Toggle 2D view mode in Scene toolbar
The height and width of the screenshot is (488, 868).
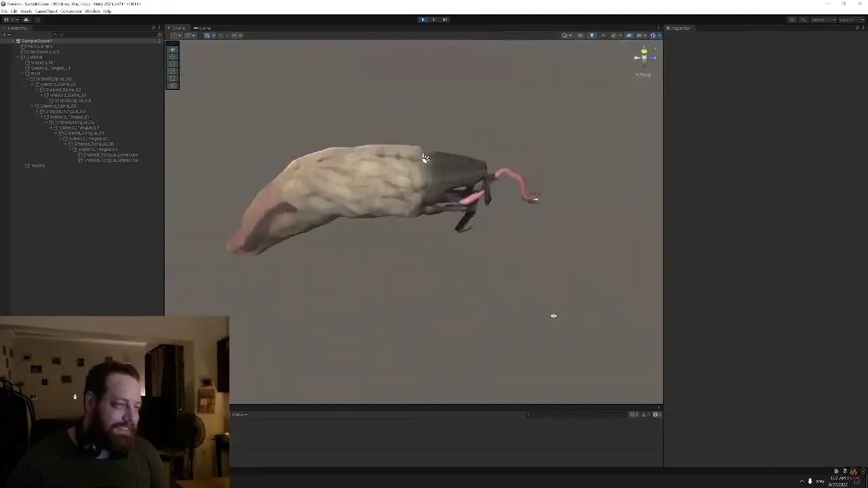coord(580,35)
